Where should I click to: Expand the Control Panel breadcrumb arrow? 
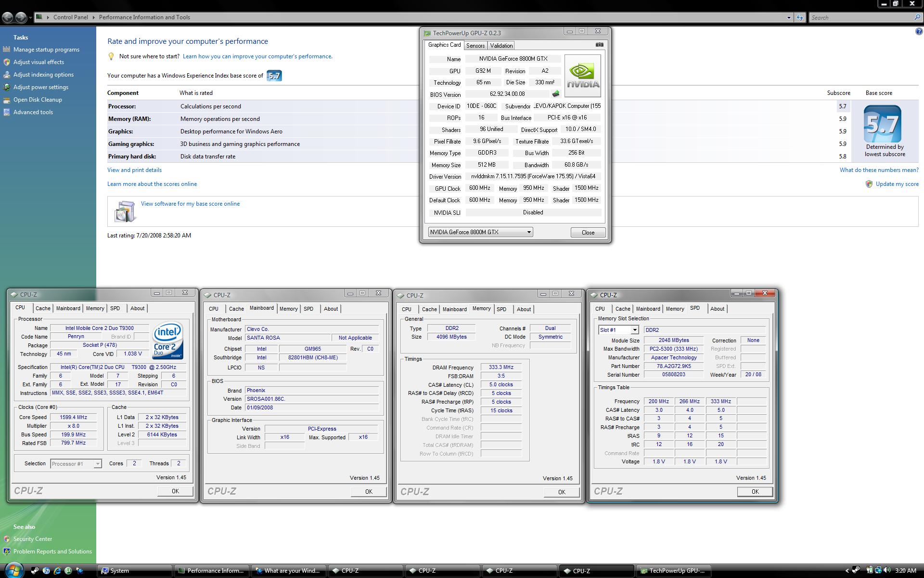[x=94, y=17]
